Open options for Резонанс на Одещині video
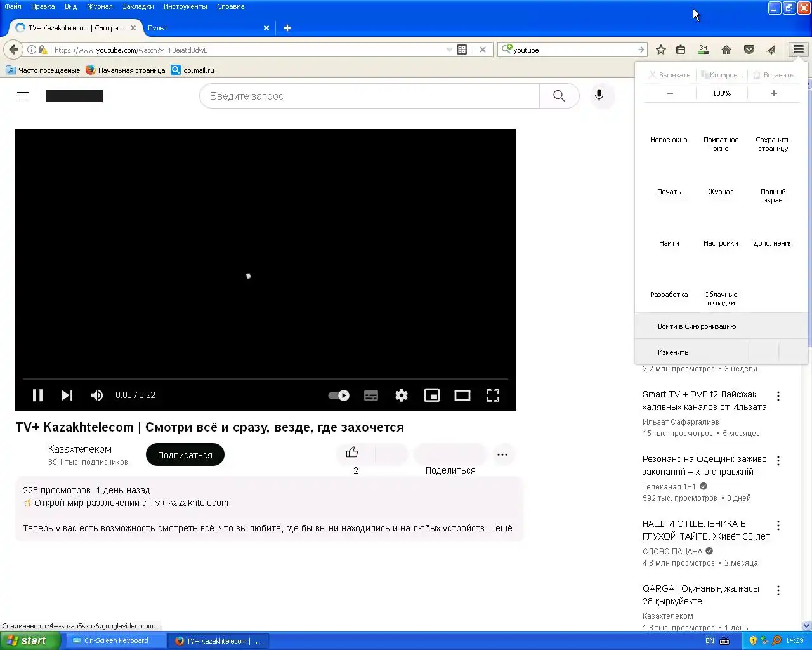Viewport: 812px width, 650px height. click(778, 460)
